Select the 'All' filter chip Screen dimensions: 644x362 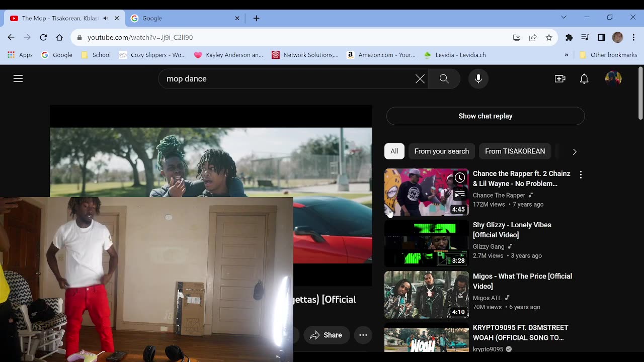[394, 151]
